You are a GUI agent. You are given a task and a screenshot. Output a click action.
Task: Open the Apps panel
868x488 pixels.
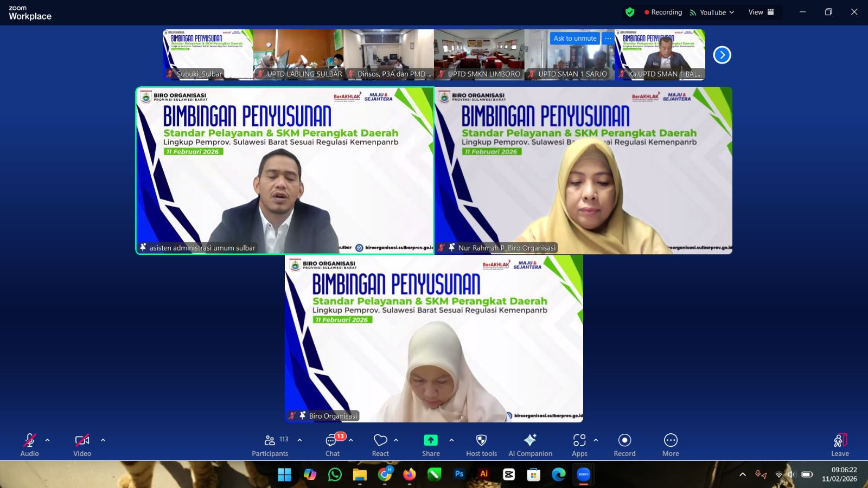point(579,445)
